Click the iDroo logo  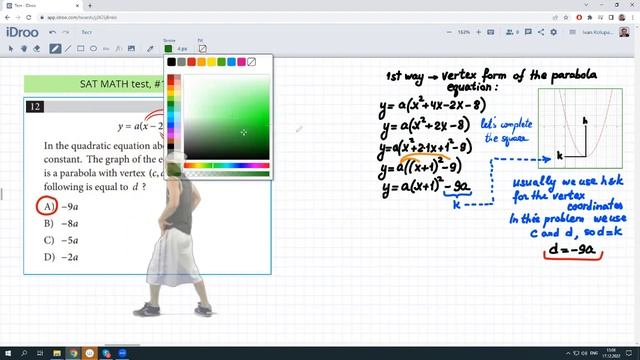coord(22,32)
